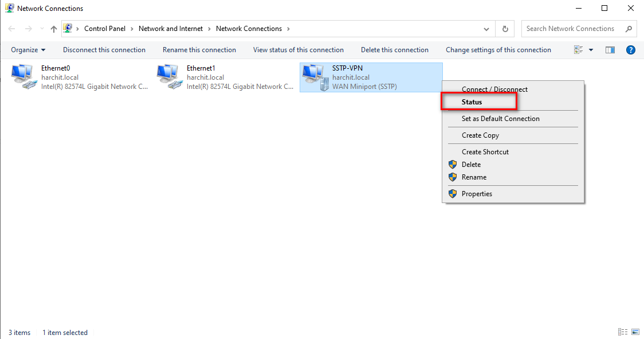The height and width of the screenshot is (339, 644).
Task: Open the change your view dropdown arrow
Action: pos(591,50)
